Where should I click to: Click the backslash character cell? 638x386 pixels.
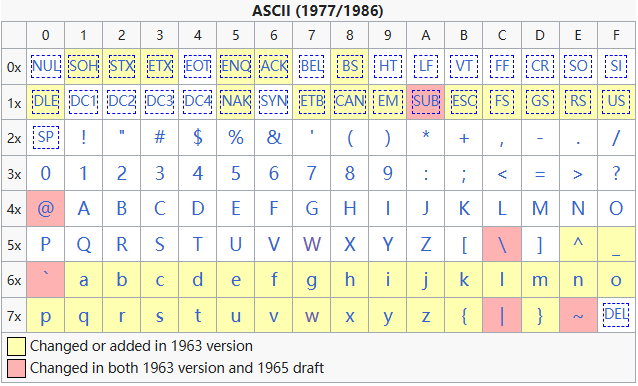point(502,244)
